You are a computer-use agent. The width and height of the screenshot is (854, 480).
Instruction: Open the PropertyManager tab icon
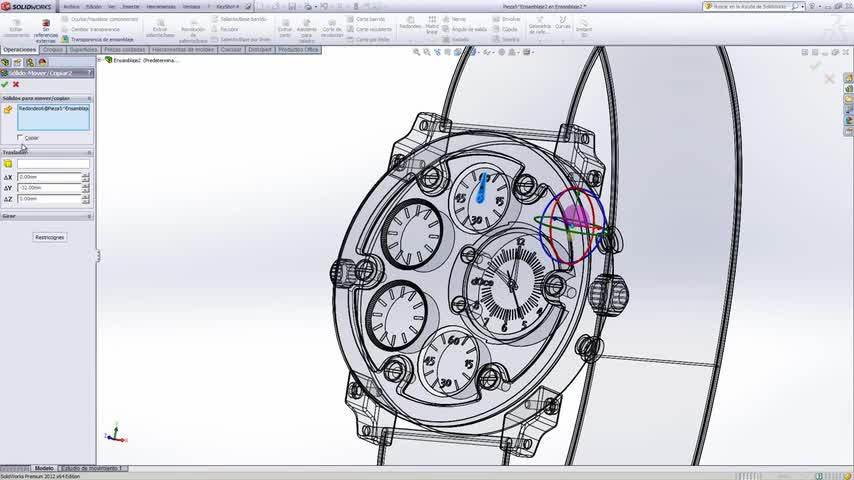coord(17,62)
